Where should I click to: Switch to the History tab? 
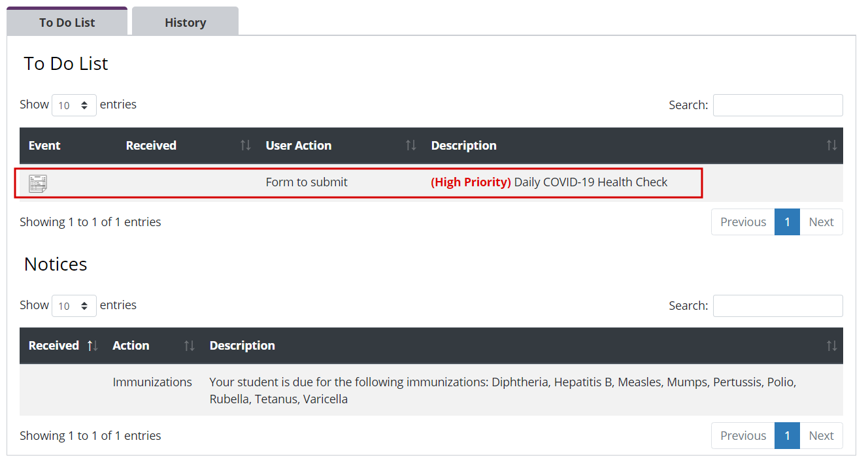click(x=185, y=22)
